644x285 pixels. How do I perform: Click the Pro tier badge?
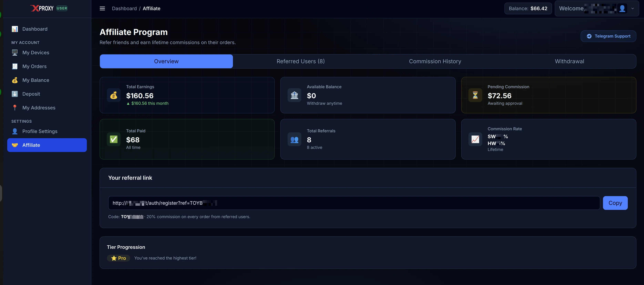point(119,258)
